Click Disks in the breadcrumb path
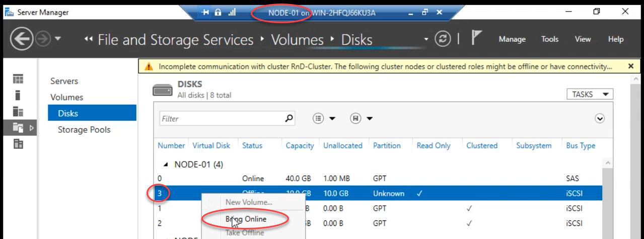This screenshot has width=644, height=239. click(x=357, y=39)
